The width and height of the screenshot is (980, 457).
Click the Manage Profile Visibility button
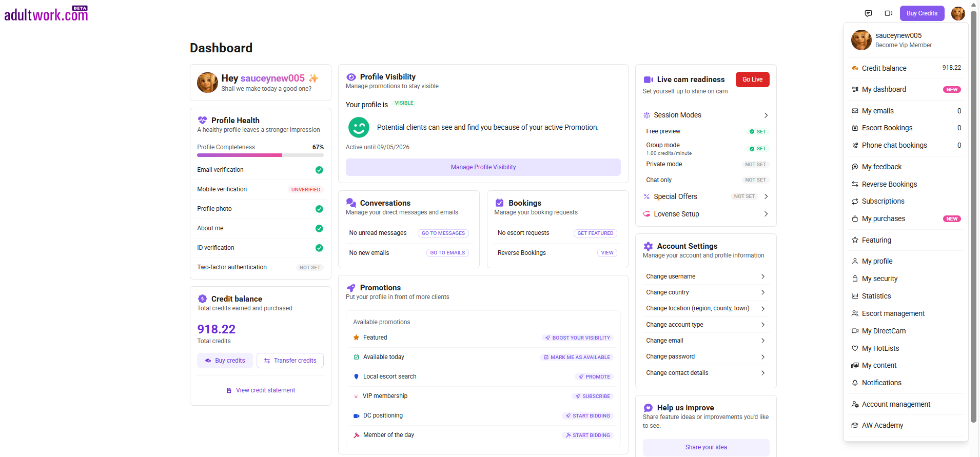tap(483, 167)
